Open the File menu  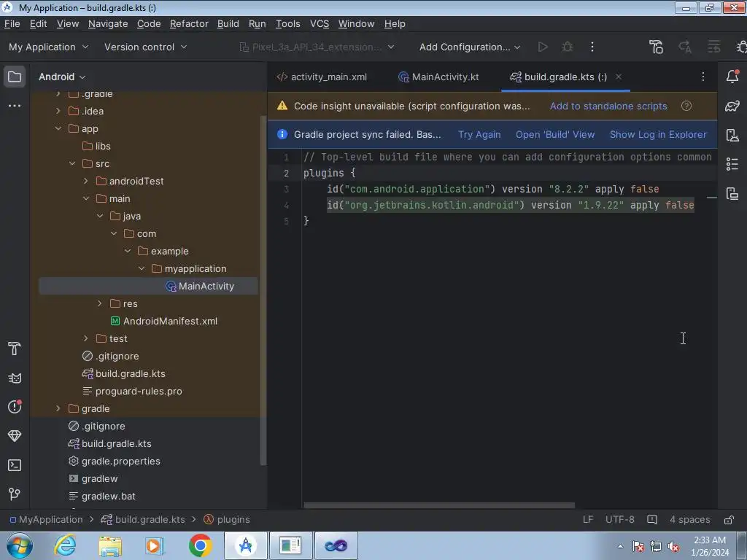pos(12,24)
